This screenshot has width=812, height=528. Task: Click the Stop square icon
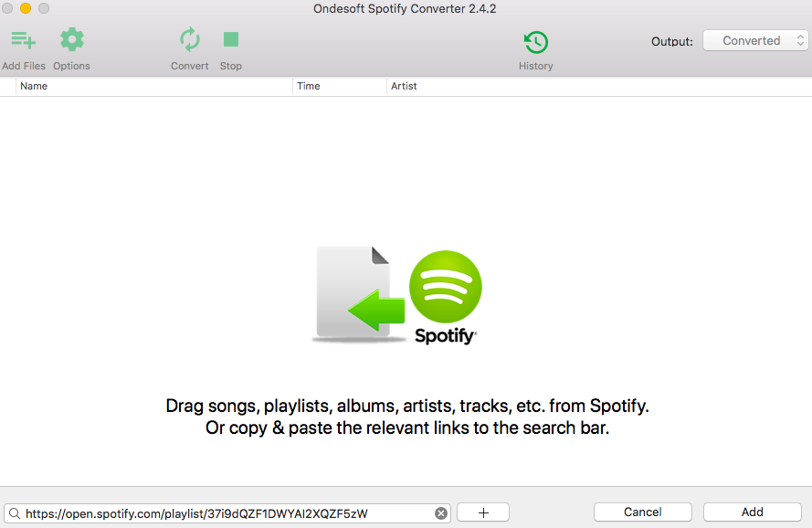coord(231,39)
